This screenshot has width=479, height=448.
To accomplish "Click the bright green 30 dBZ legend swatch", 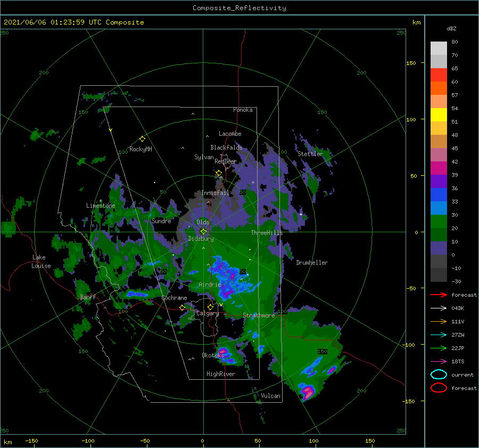I will click(x=439, y=221).
